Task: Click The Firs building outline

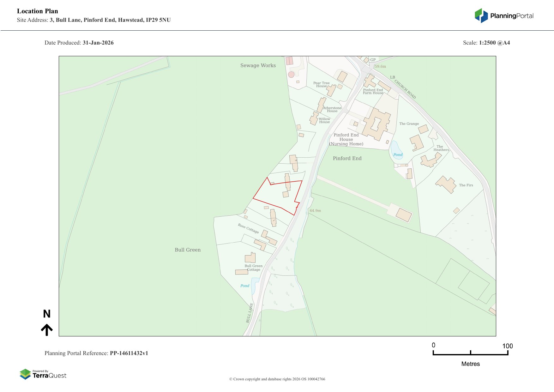Action: [446, 184]
